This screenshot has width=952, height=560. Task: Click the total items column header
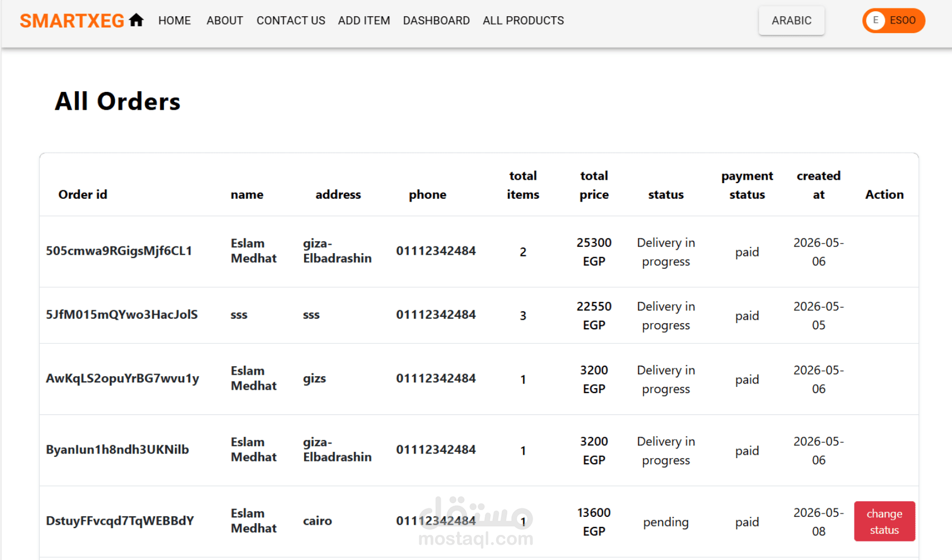523,185
